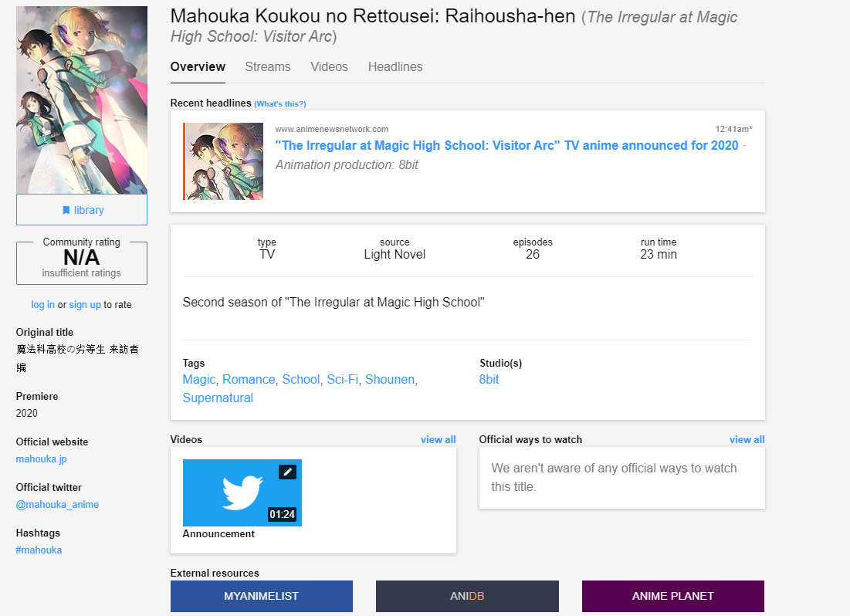This screenshot has height=616, width=850.
Task: Click the bookmark library button
Action: [x=82, y=210]
